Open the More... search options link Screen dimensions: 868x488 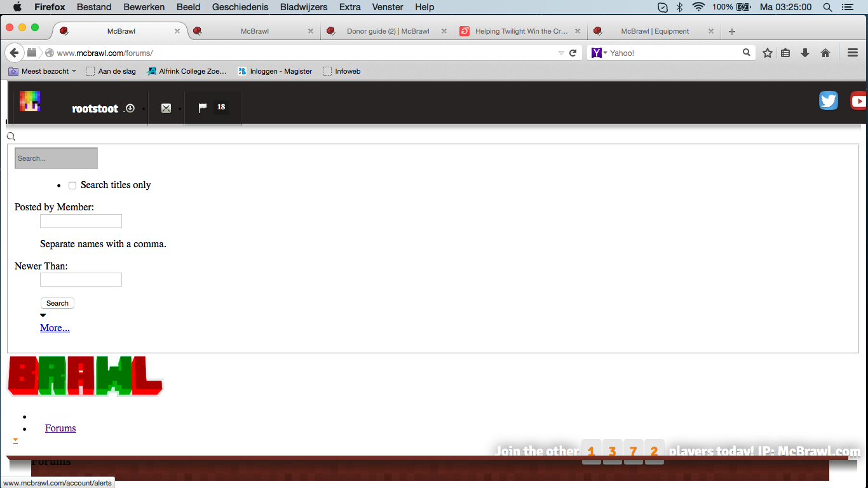(55, 328)
